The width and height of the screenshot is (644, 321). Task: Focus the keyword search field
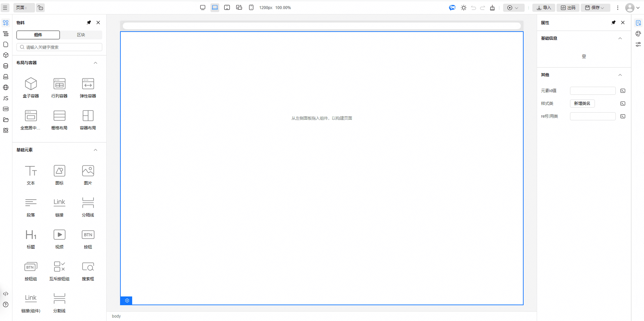[x=59, y=47]
